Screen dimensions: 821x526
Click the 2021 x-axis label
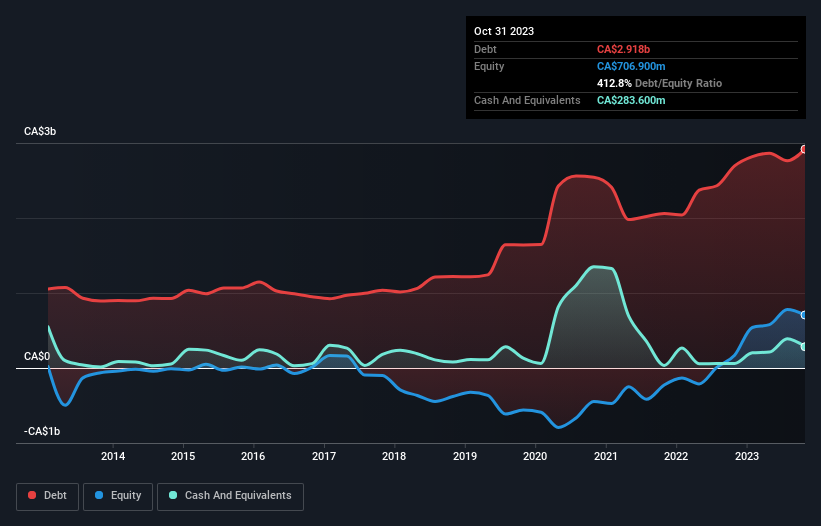(606, 456)
